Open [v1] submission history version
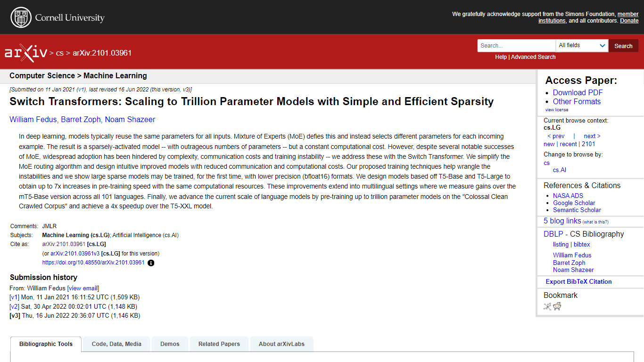Viewport: 644px width, 362px height. (15, 297)
